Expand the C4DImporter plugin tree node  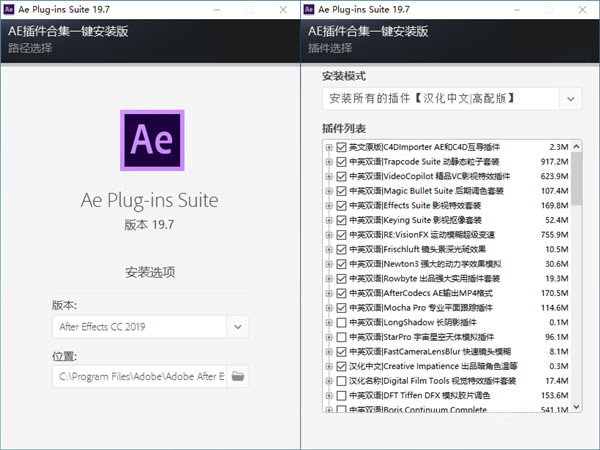[329, 147]
